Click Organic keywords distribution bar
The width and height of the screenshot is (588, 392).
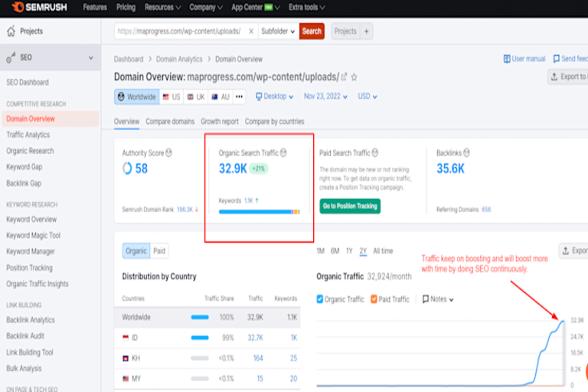click(x=259, y=212)
